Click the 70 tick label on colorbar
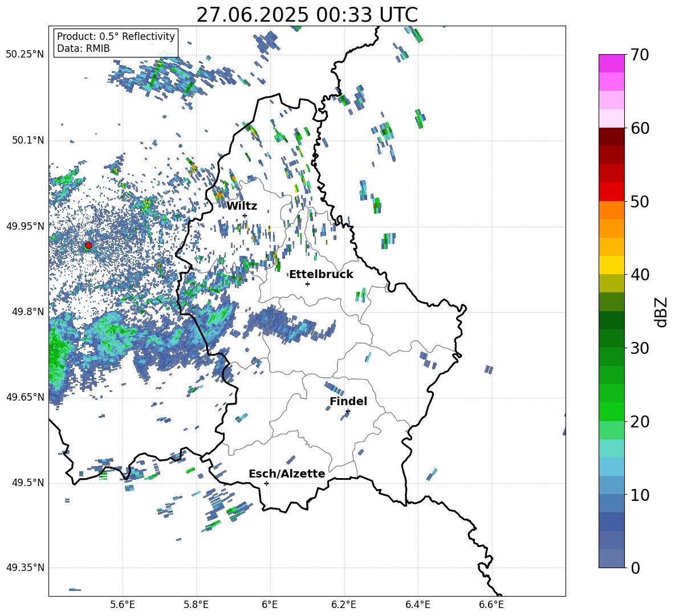Screen dimensions: 675x616 coord(640,55)
